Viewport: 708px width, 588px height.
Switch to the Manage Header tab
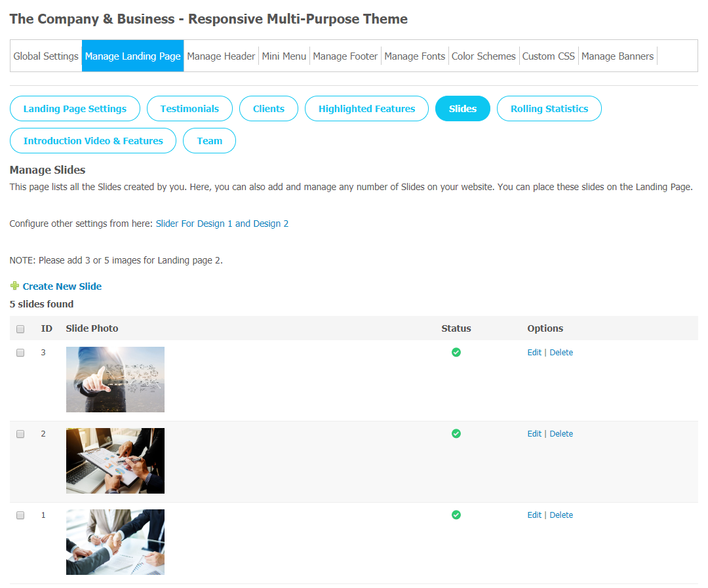point(221,56)
